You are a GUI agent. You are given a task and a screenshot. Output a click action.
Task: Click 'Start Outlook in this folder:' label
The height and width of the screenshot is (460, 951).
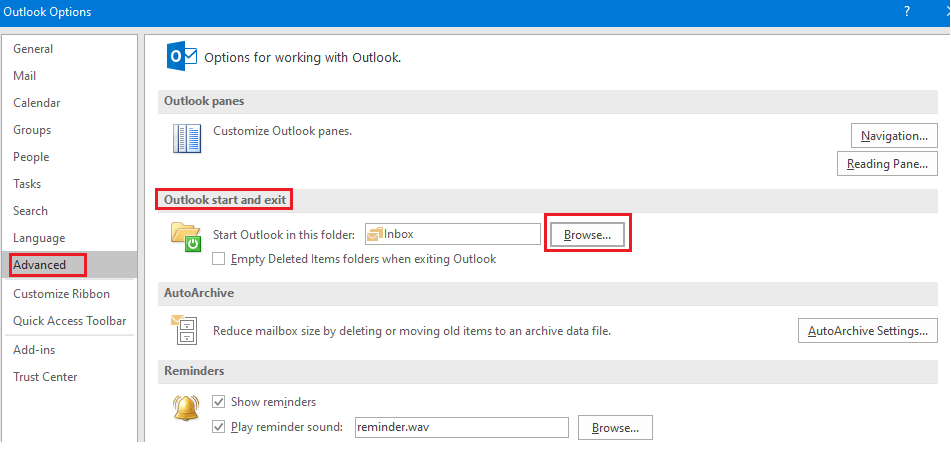tap(284, 234)
